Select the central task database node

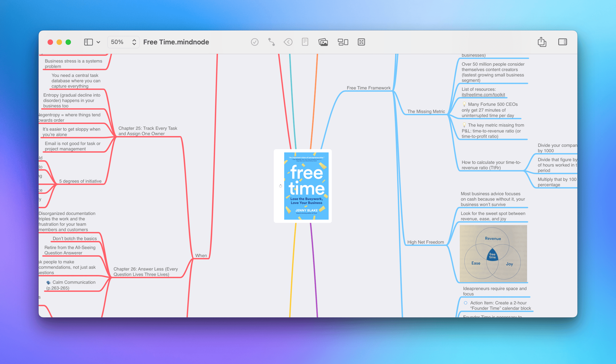[x=76, y=81]
